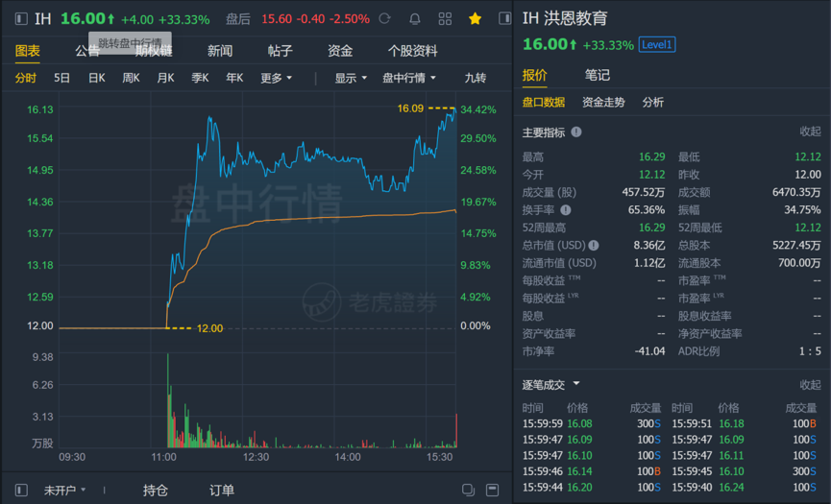Image resolution: width=831 pixels, height=504 pixels.
Task: Click the refresh quote icon
Action: pyautogui.click(x=385, y=19)
